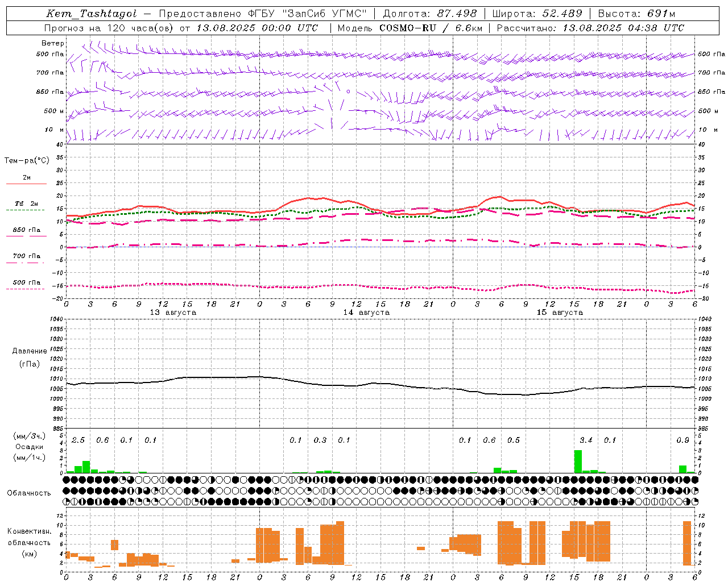
Task: Click the calculation time 13.08.2025 04:38 UTC
Action: [623, 28]
